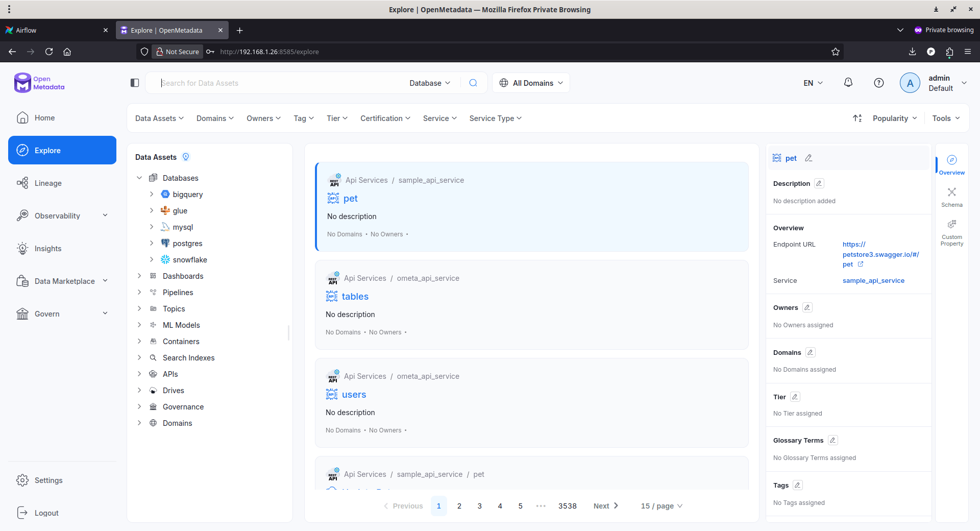Click the search magnifier icon
Screen dimensions: 980x531
[473, 83]
